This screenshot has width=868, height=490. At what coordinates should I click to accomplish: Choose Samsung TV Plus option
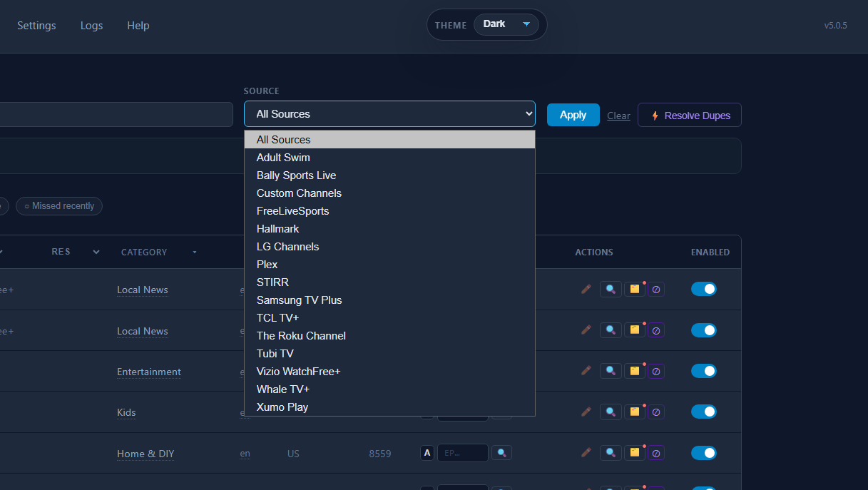click(x=389, y=300)
